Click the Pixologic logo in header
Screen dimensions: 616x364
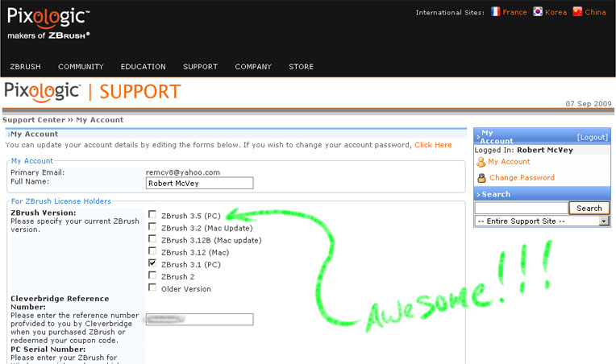click(x=48, y=23)
